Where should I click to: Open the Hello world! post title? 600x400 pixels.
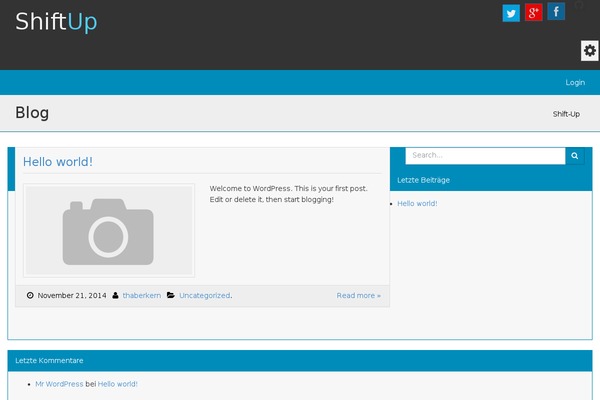[x=58, y=162]
